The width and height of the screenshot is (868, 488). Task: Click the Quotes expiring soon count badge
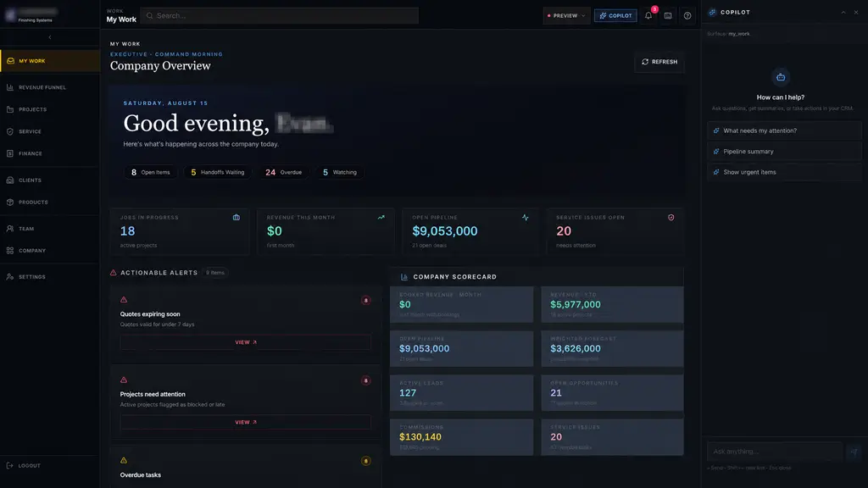366,301
